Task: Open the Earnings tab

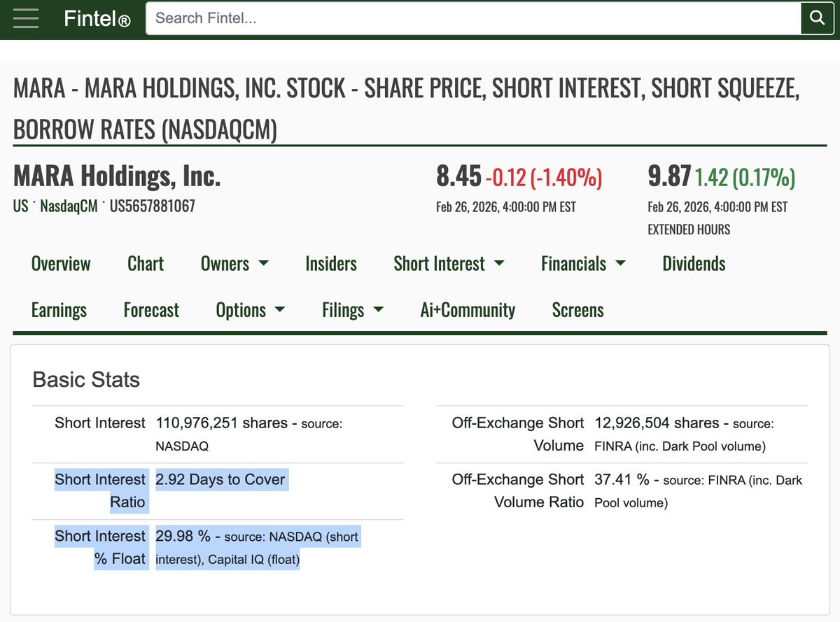Action: click(59, 310)
